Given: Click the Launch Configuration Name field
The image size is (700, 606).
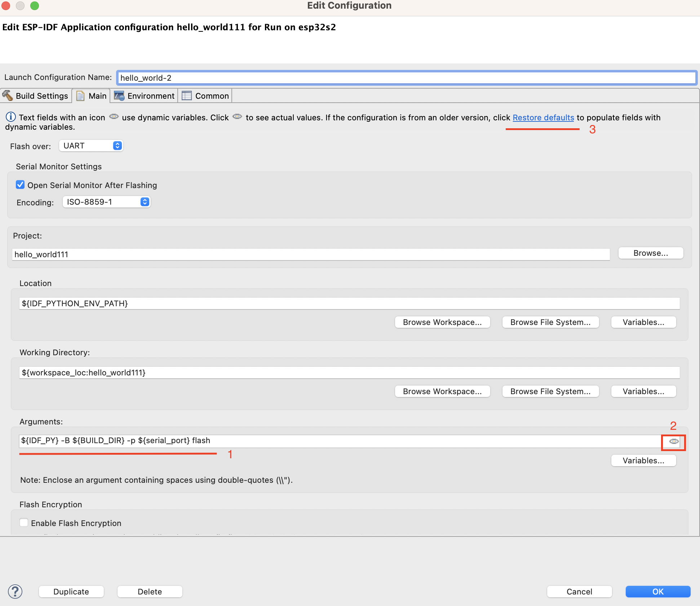Looking at the screenshot, I should tap(406, 78).
